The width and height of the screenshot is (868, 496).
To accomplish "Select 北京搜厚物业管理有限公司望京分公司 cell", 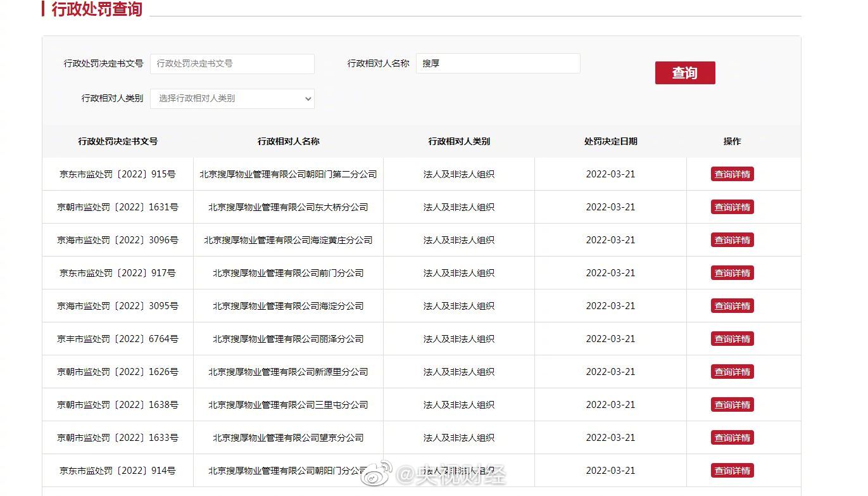I will pos(288,438).
